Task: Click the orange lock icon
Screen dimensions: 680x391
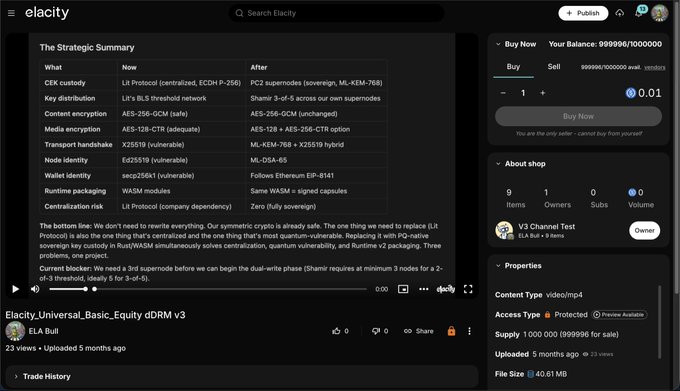Action: pos(451,331)
